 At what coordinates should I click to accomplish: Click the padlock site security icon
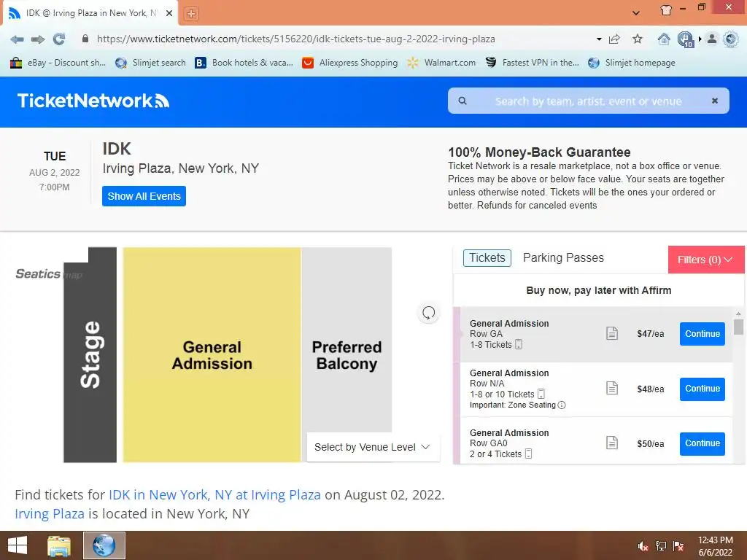pos(85,39)
